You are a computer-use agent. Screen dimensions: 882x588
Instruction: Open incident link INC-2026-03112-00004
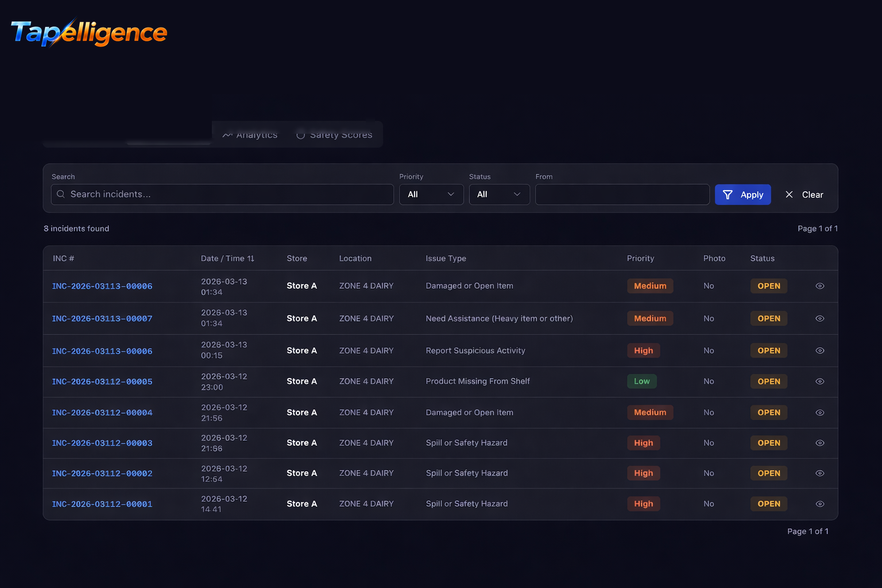[102, 413]
